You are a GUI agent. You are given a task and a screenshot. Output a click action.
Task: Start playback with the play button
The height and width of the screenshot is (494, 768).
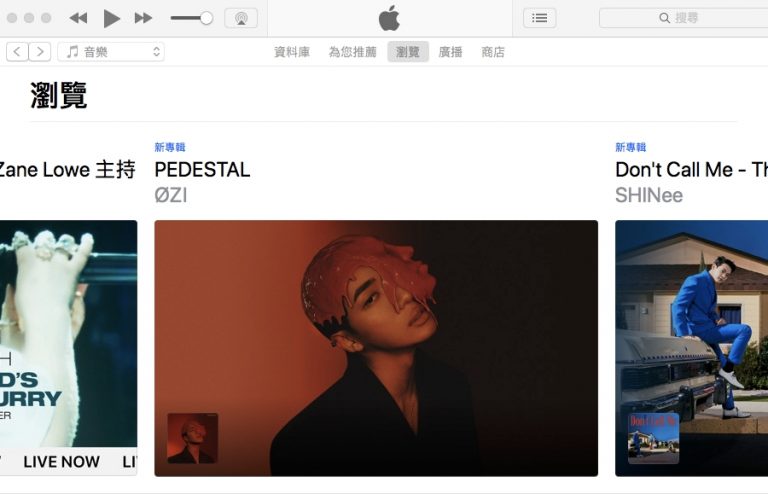[112, 19]
